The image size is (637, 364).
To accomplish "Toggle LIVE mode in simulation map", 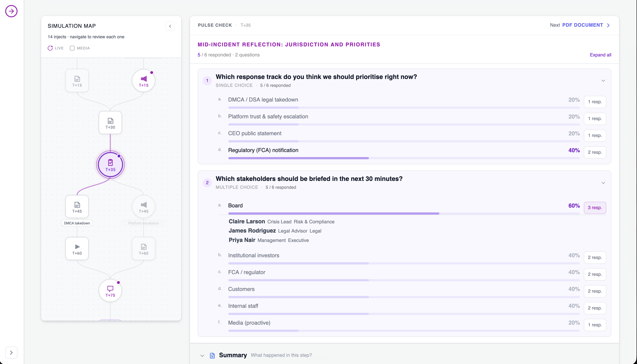I will (x=56, y=48).
